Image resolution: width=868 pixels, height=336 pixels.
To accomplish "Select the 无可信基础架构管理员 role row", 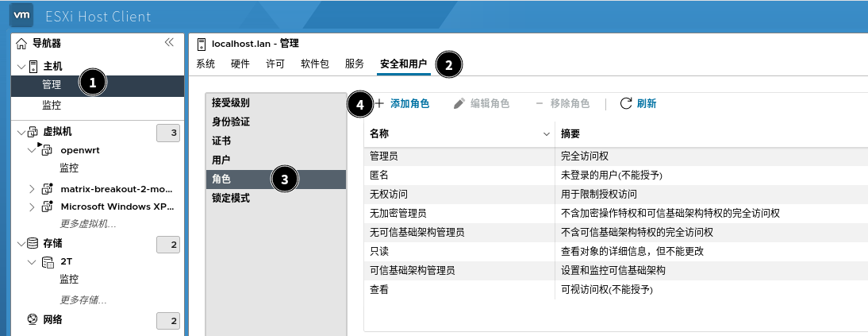I will click(616, 232).
